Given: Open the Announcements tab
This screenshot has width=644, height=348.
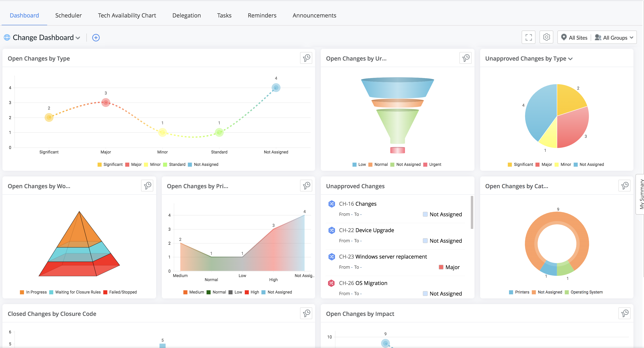Looking at the screenshot, I should (x=314, y=15).
